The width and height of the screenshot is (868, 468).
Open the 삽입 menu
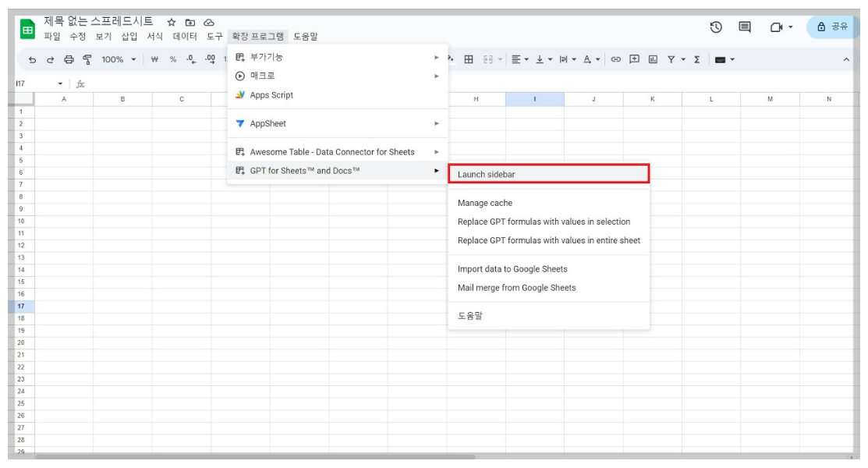pos(129,37)
